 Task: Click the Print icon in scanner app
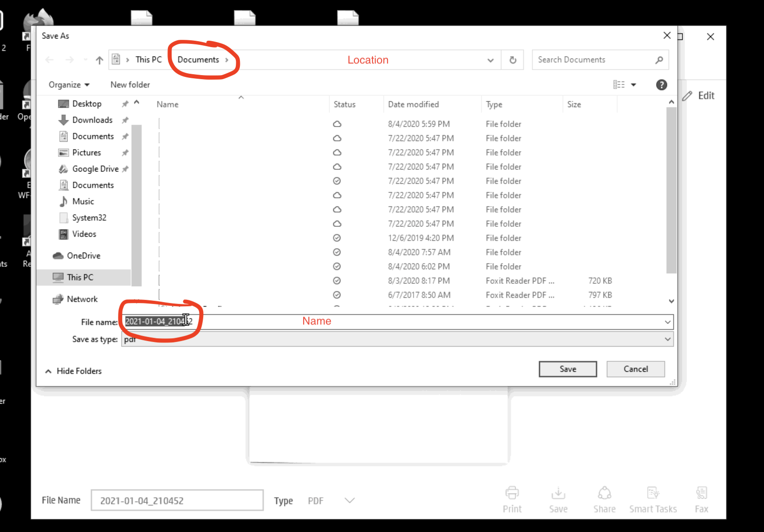pyautogui.click(x=512, y=493)
